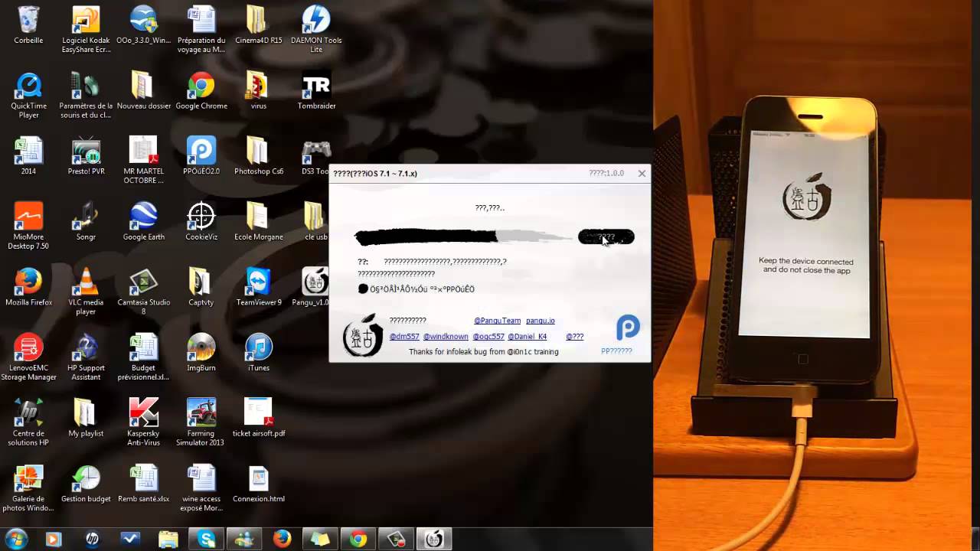Launch HP Support Assistant
Image resolution: width=980 pixels, height=551 pixels.
86,357
